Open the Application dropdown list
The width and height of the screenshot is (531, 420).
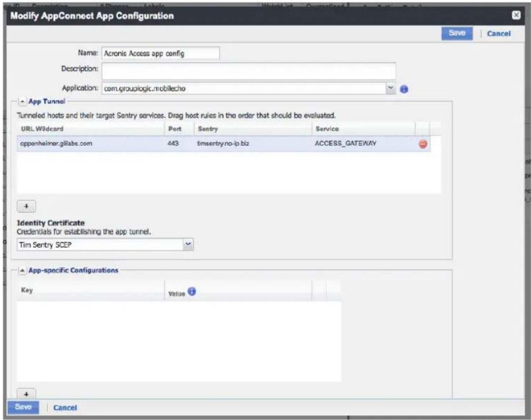(x=391, y=88)
